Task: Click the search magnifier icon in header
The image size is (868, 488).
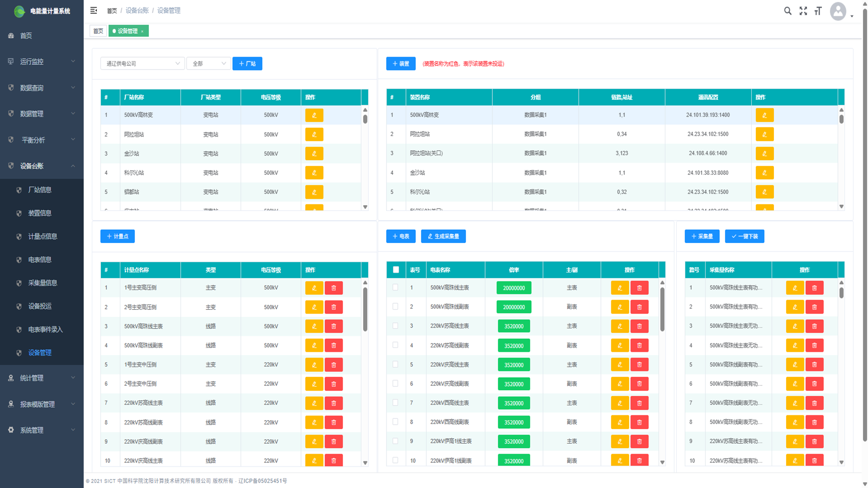Action: (788, 11)
